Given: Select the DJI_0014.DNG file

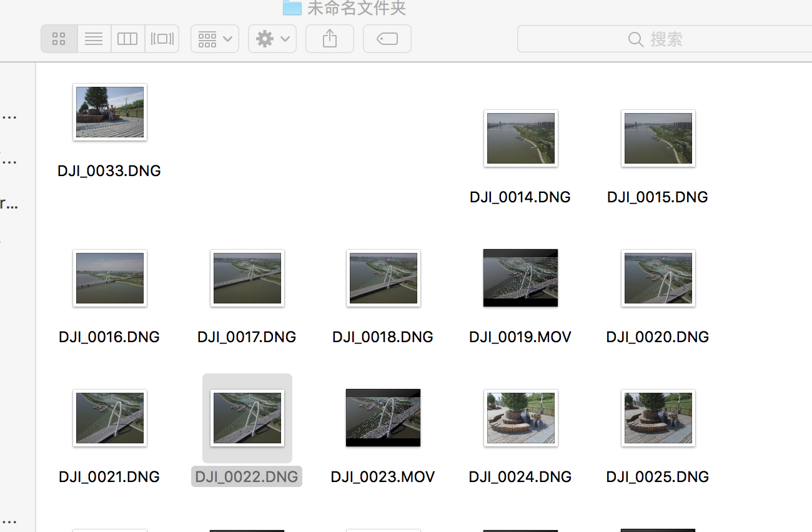Looking at the screenshot, I should click(520, 139).
